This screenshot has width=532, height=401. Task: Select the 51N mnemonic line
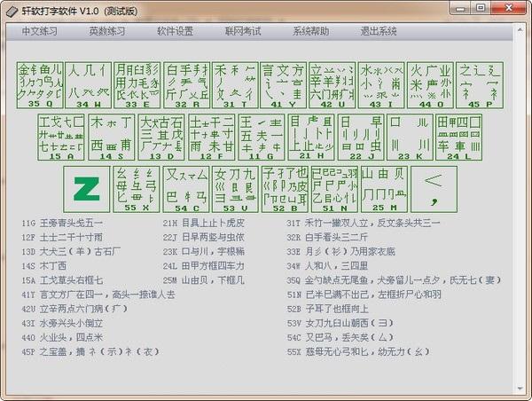[x=364, y=295]
